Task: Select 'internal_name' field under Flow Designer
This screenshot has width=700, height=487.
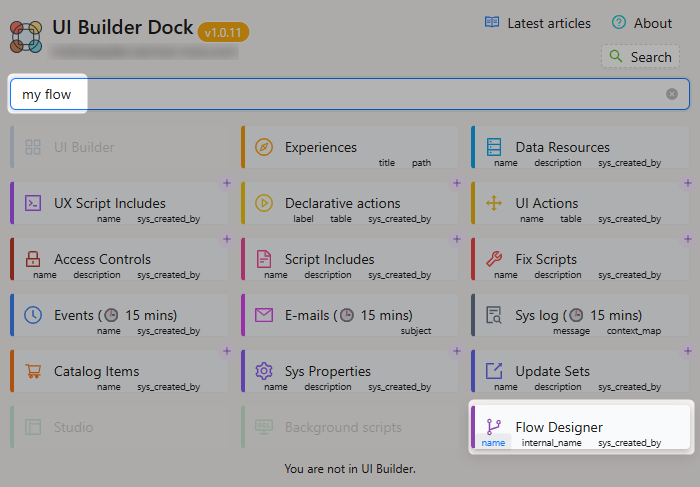Action: [552, 442]
